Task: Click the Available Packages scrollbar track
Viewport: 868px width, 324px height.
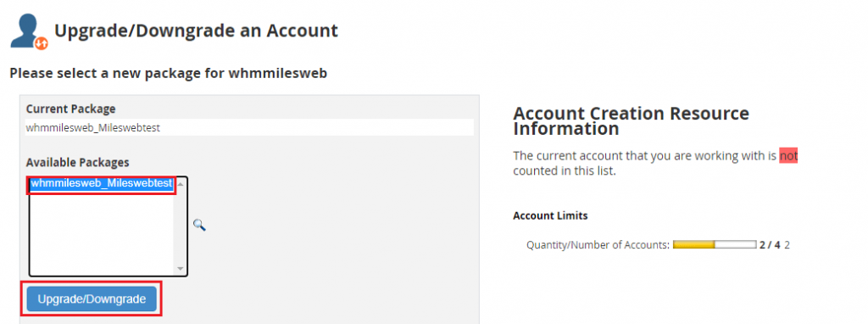Action: point(181,226)
